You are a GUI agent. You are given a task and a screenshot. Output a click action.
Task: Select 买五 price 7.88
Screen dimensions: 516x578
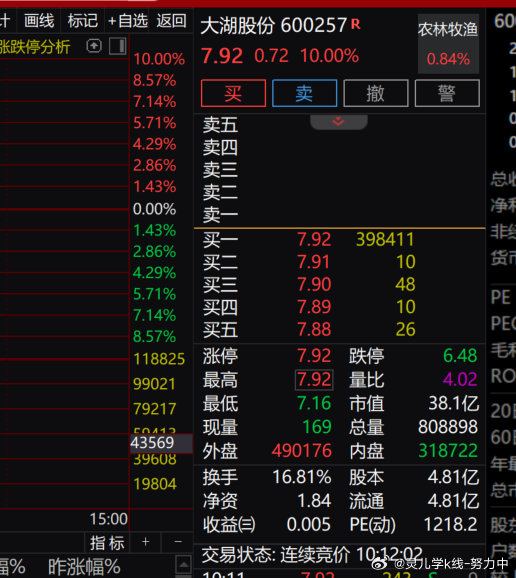click(x=314, y=330)
